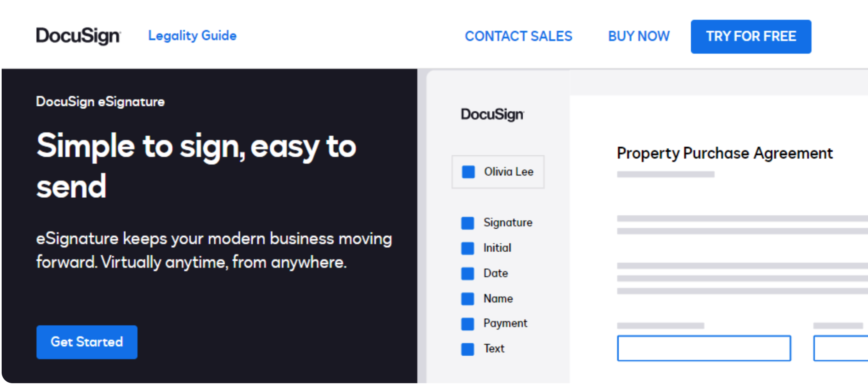
Task: Select BUY NOW in the header
Action: tap(639, 36)
